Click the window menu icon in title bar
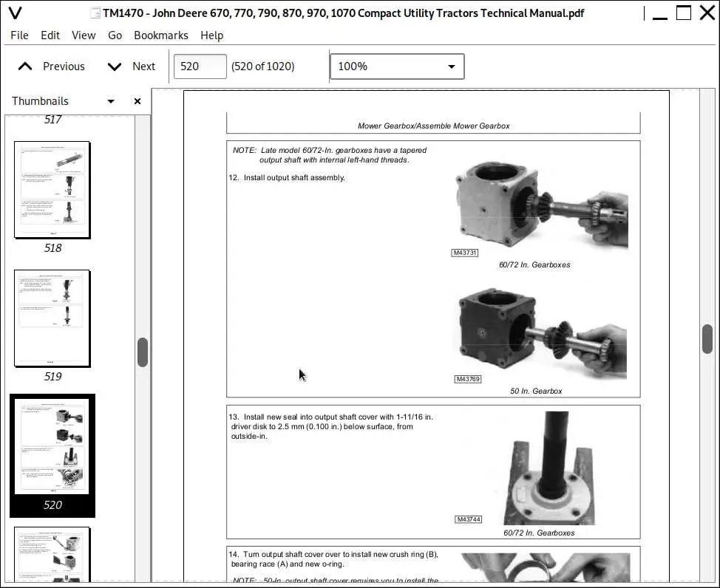720x588 pixels. pos(15,13)
